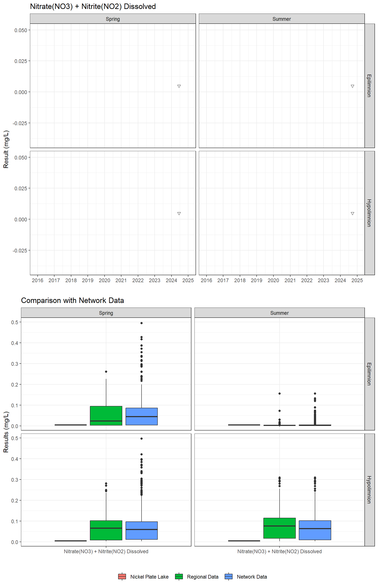Click the Hypolimnion side strip of the time-series chart

click(369, 213)
